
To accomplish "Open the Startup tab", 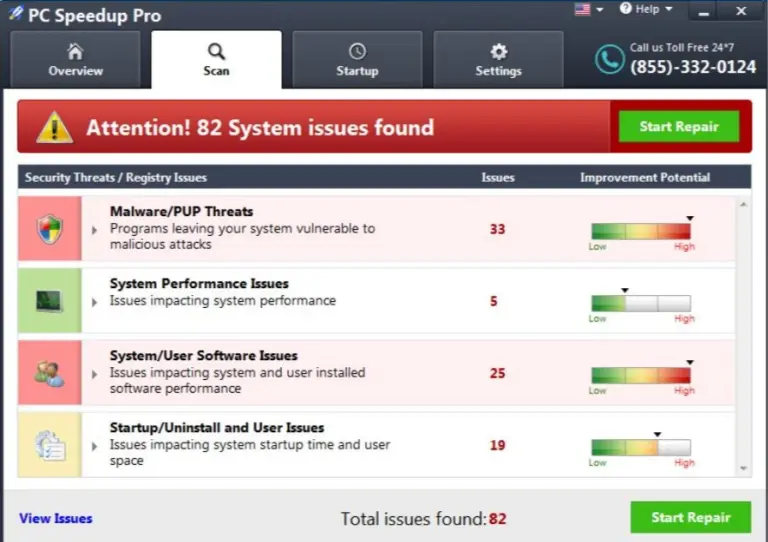I will pyautogui.click(x=357, y=59).
